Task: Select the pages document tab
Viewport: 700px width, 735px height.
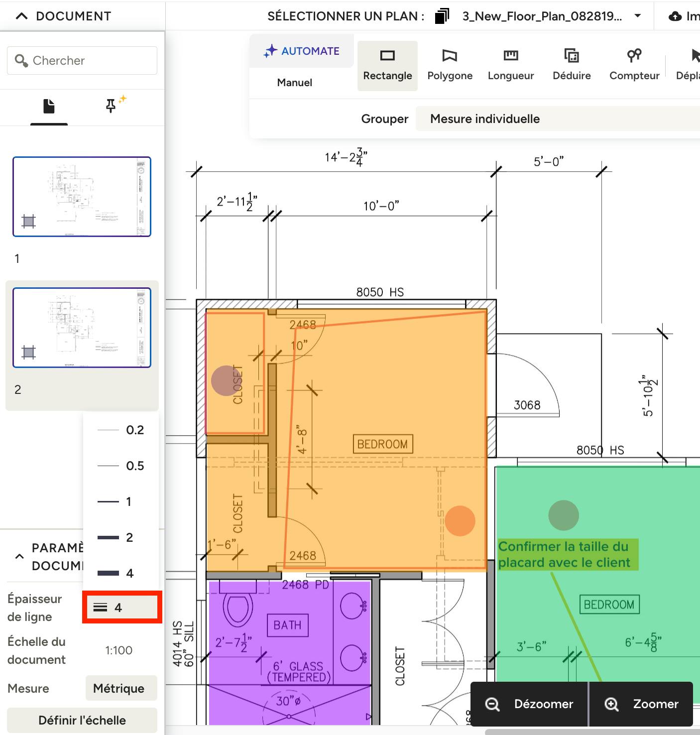Action: [x=49, y=106]
